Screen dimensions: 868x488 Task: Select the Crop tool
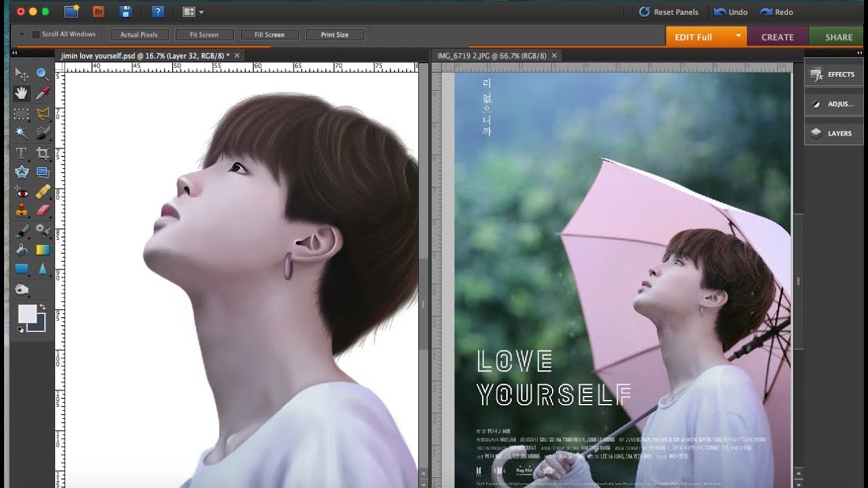(43, 152)
